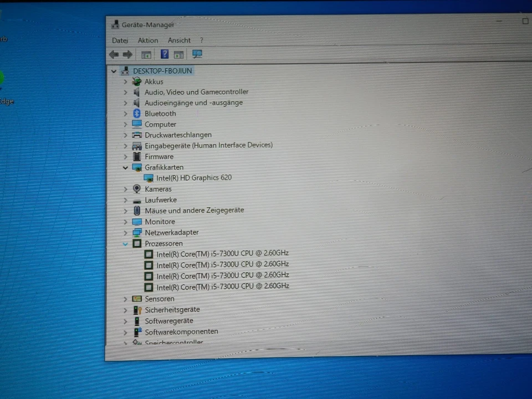The width and height of the screenshot is (532, 399).
Task: Expand Druckwarteschlangen chevron
Action: (126, 135)
